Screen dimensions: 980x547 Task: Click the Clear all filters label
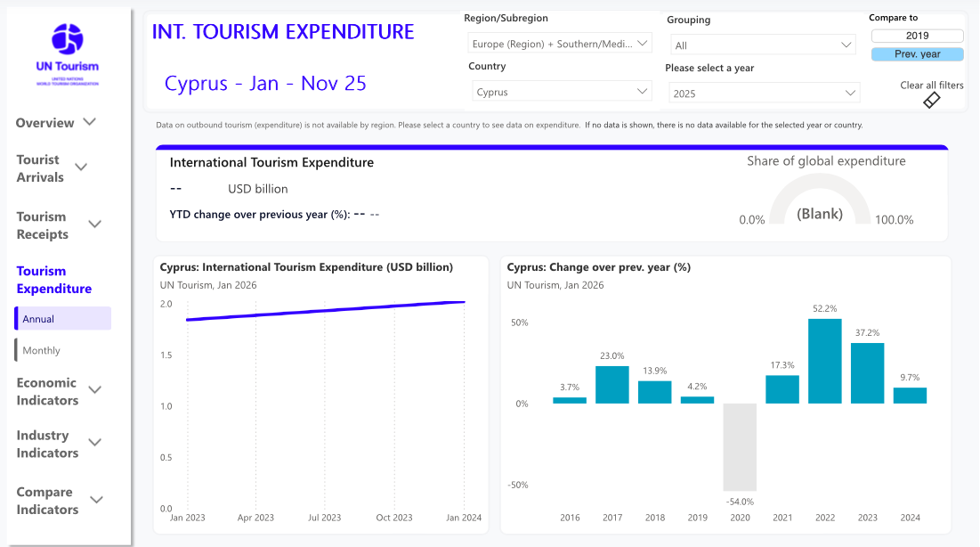click(x=931, y=86)
